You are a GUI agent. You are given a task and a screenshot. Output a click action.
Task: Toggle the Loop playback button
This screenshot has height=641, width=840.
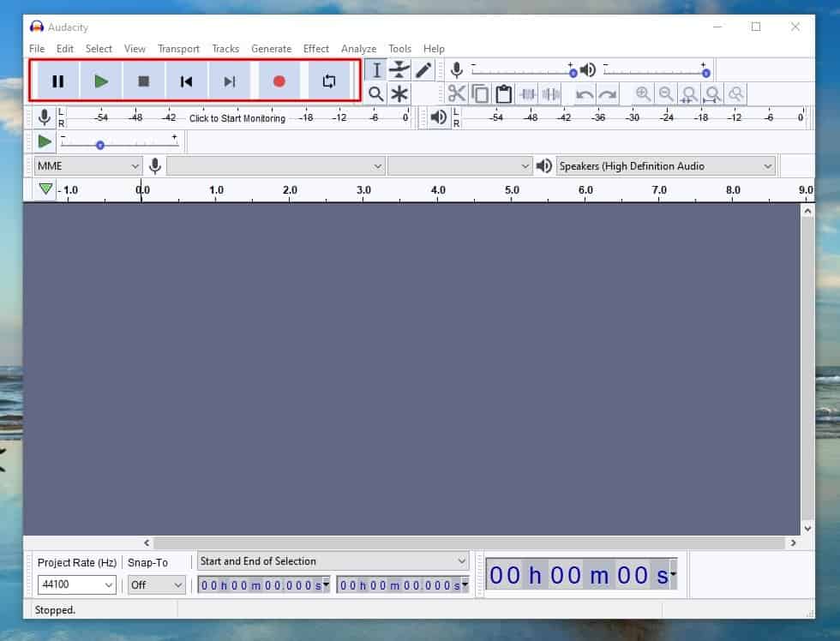[x=329, y=81]
